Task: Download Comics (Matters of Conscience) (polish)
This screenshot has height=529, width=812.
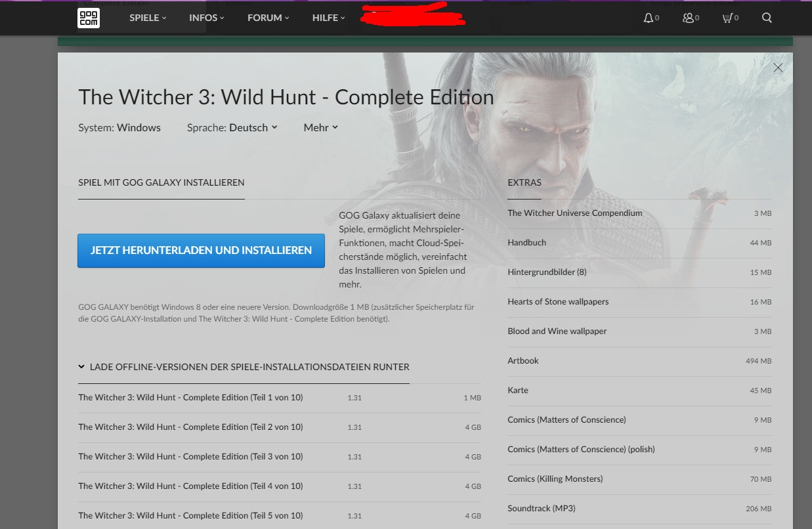Action: click(639, 450)
